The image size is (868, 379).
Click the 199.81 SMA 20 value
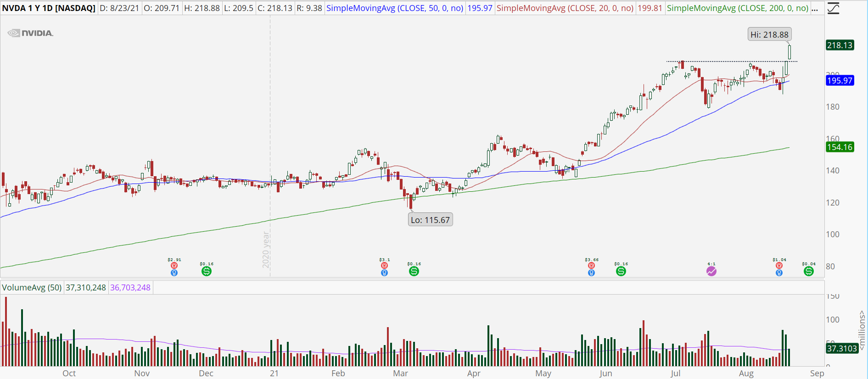[x=650, y=8]
